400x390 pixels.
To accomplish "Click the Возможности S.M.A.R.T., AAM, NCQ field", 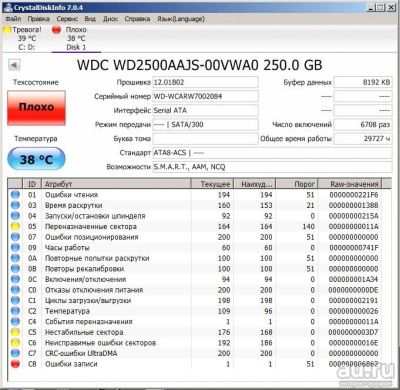I will tap(272, 167).
